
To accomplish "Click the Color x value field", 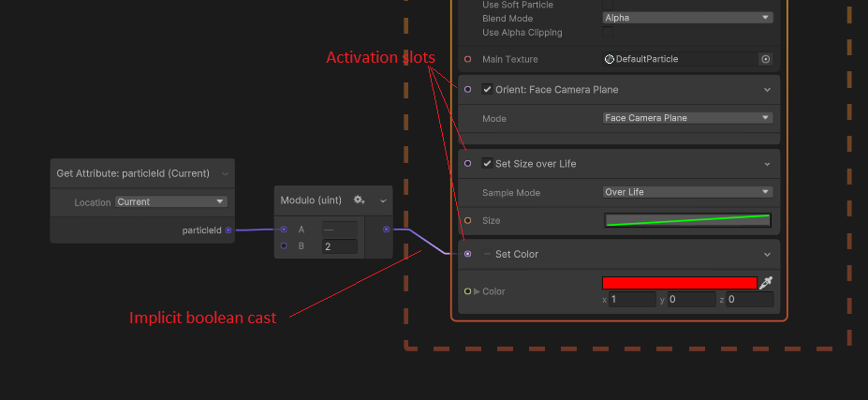I will (632, 300).
